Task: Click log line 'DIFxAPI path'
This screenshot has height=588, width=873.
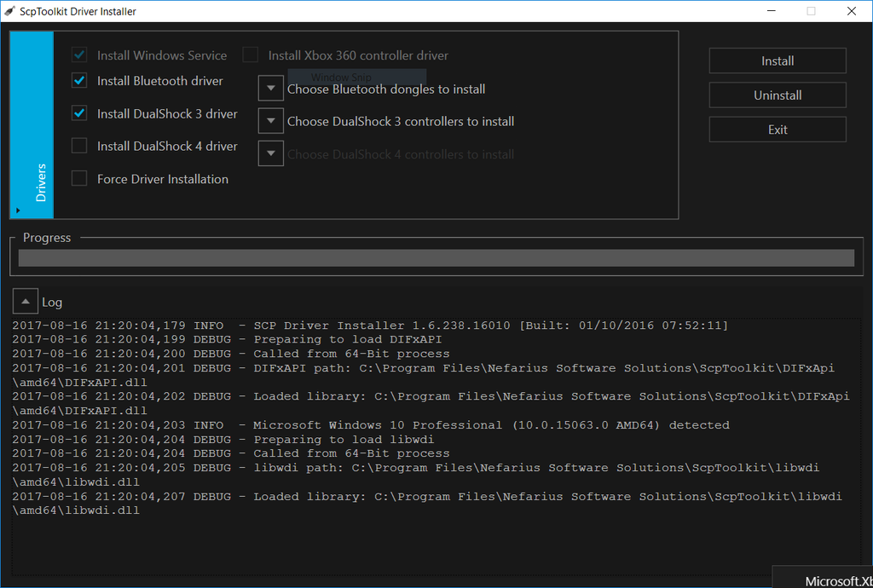Action: coord(424,375)
